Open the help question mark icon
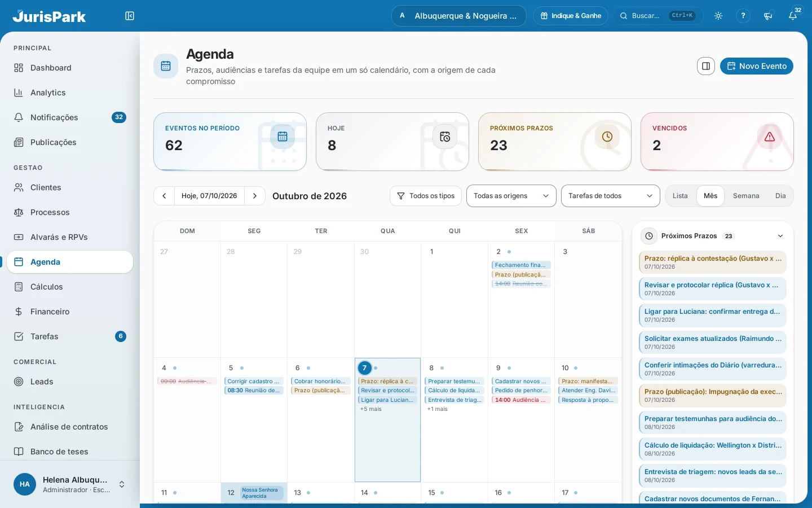812x508 pixels. point(743,16)
